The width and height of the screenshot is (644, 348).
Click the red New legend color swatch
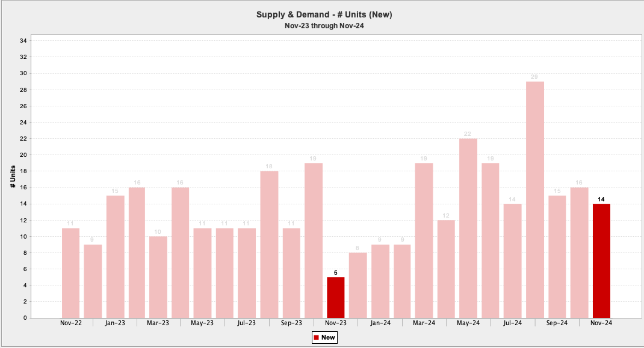point(317,338)
